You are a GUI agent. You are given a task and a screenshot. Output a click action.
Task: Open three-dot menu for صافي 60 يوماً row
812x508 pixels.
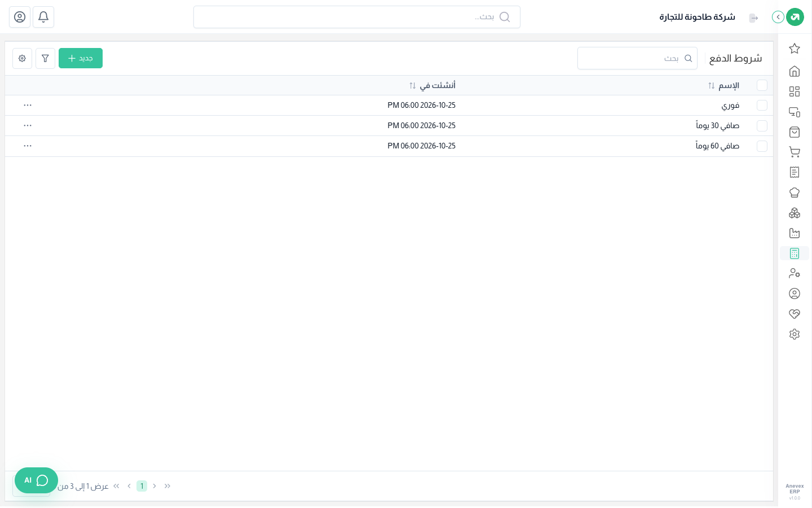click(28, 146)
